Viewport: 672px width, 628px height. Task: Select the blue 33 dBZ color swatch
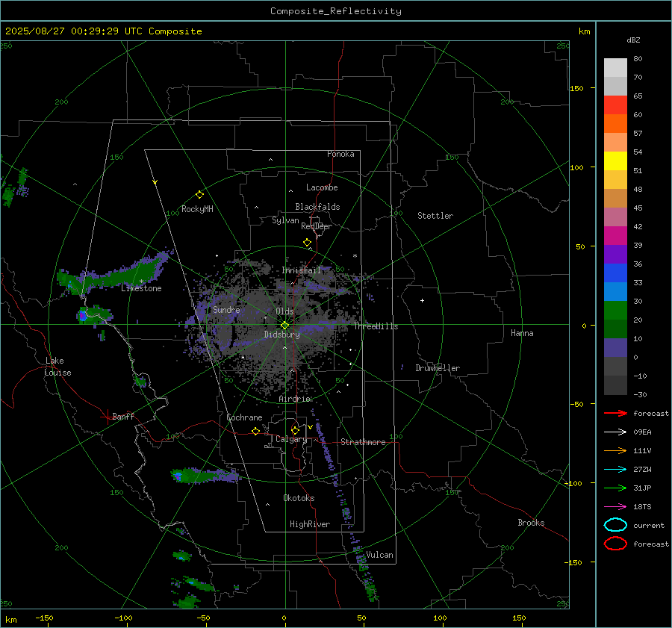[x=615, y=273]
